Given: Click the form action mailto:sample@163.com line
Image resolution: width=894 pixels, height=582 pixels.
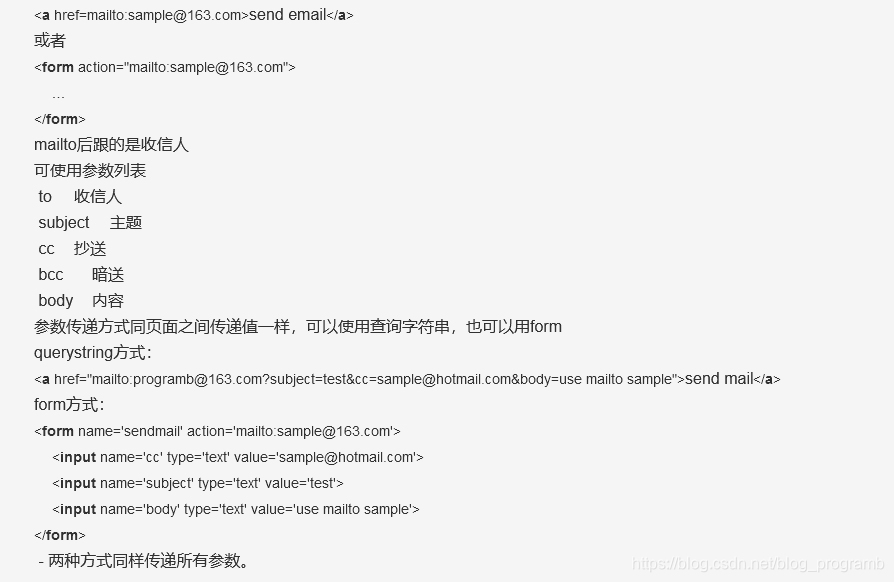Looking at the screenshot, I should (165, 67).
